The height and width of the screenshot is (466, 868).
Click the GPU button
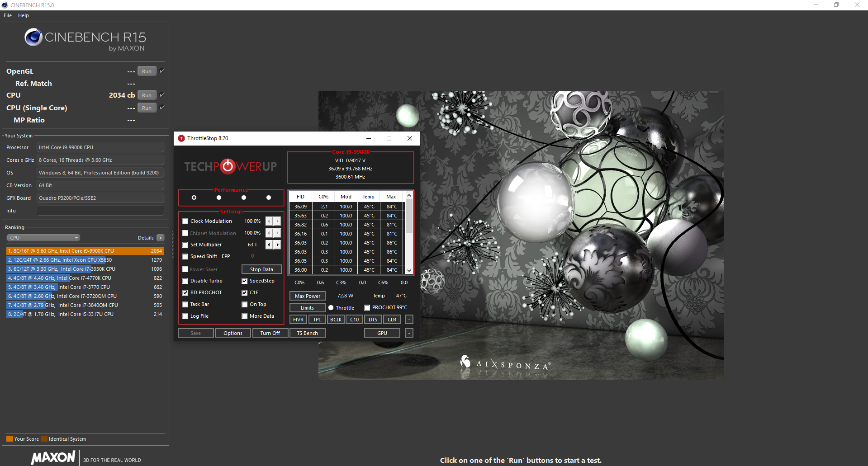pos(382,333)
